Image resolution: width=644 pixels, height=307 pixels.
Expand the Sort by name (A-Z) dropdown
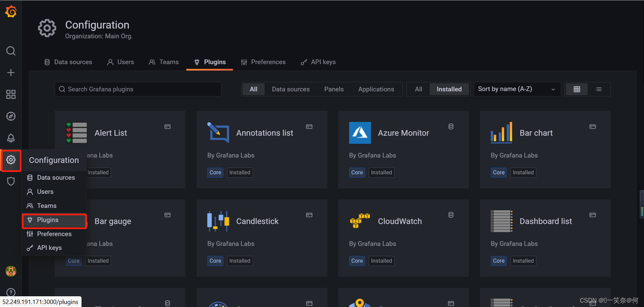517,89
